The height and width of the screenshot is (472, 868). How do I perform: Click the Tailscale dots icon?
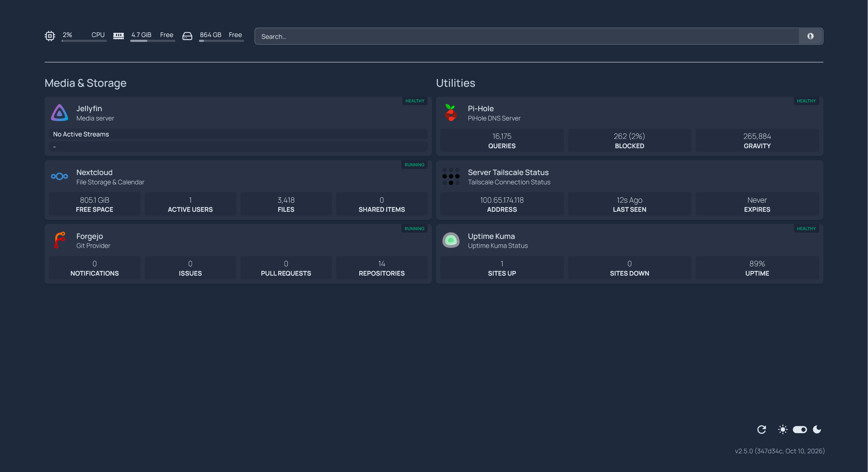[x=451, y=177]
